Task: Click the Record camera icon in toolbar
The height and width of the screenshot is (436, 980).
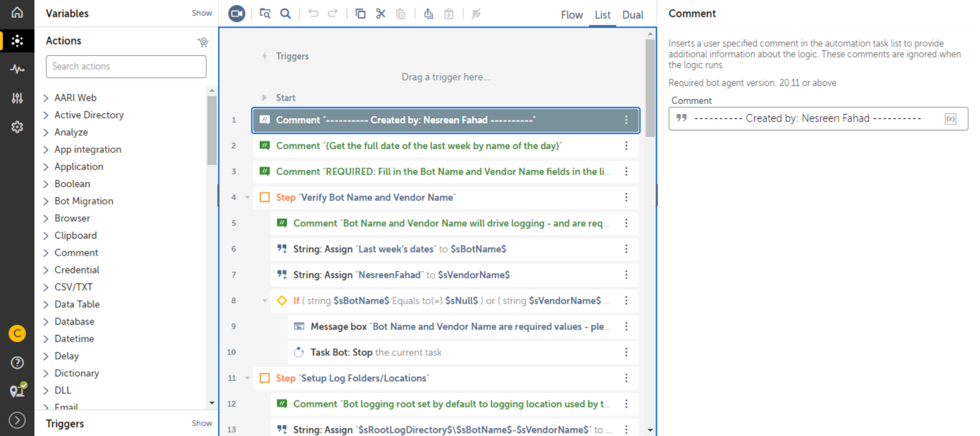Action: pos(236,13)
